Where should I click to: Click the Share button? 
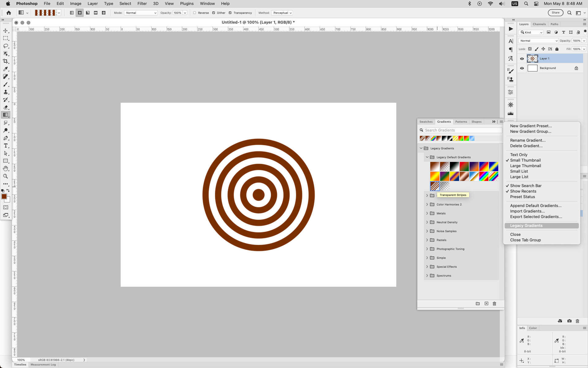[556, 13]
